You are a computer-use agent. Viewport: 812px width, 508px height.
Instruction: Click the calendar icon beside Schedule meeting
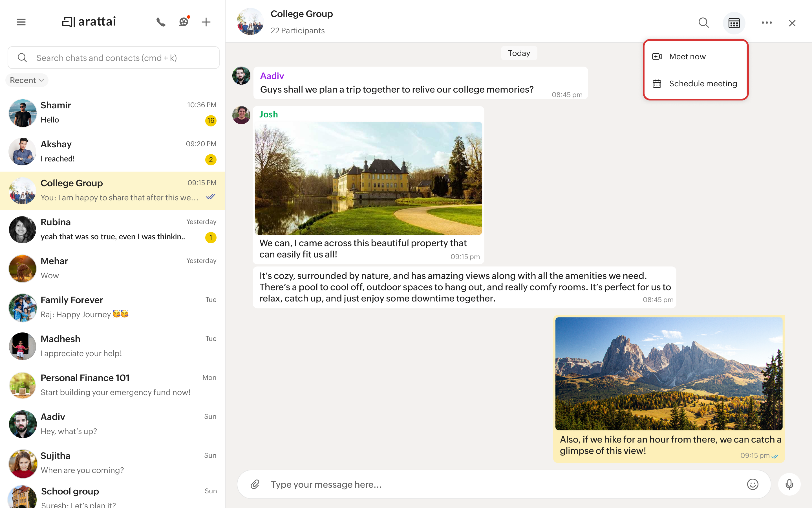coord(657,84)
